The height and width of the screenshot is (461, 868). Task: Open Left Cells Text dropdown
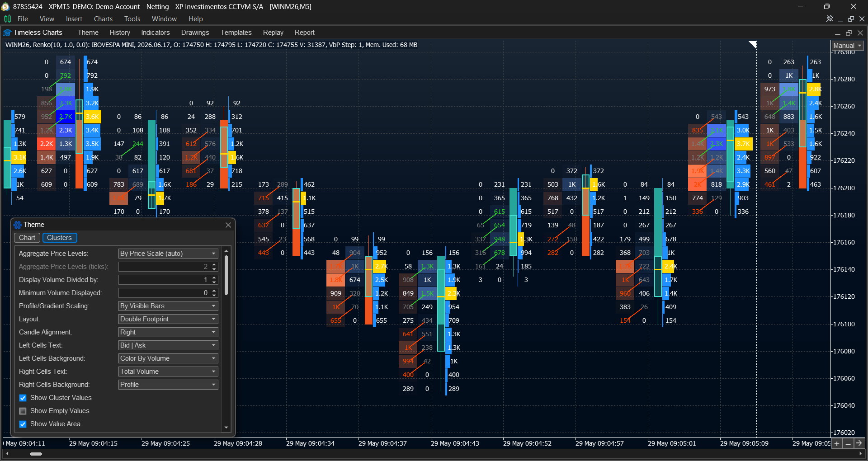(x=168, y=345)
